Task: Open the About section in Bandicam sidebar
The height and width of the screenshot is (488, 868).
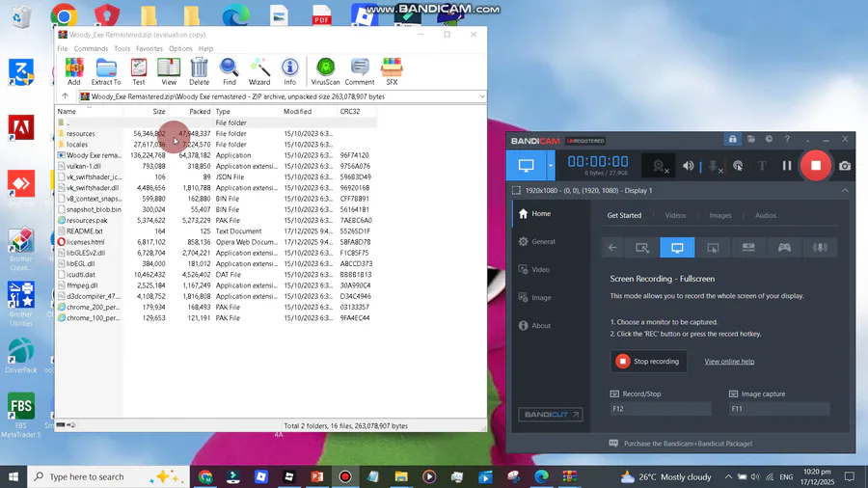Action: click(x=534, y=325)
